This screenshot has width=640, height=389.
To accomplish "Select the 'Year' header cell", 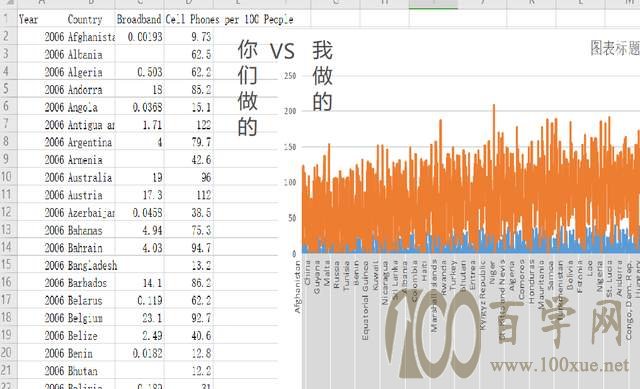I will 42,19.
